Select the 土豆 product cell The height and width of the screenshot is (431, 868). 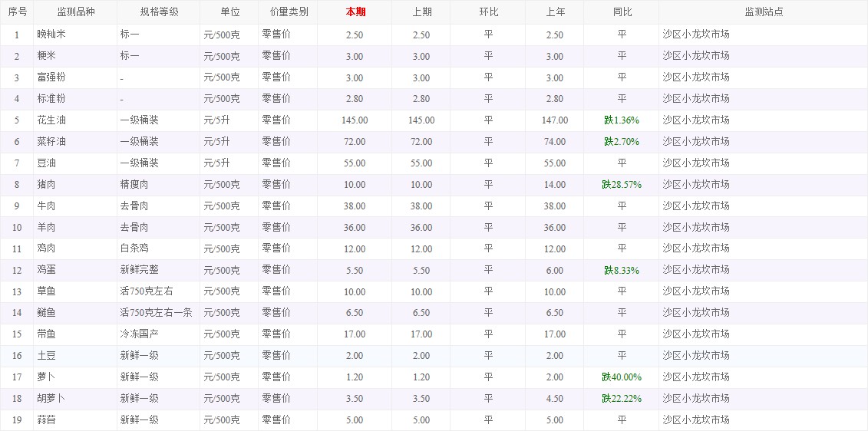75,356
